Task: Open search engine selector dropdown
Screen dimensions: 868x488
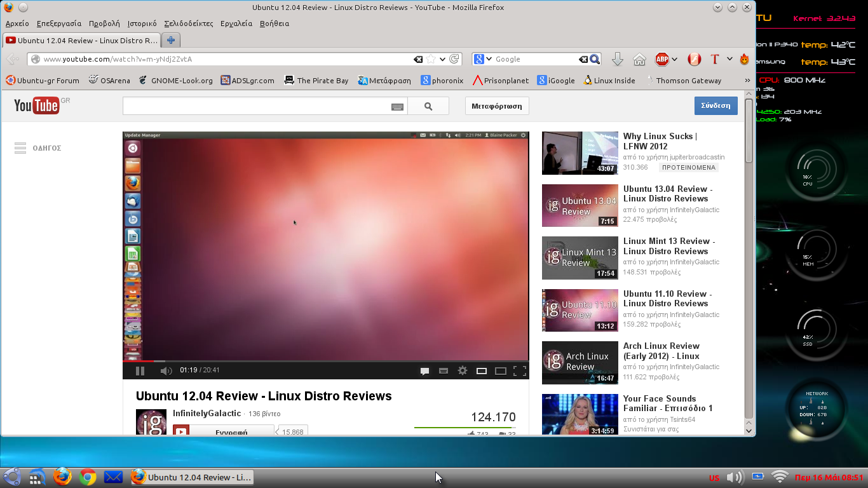Action: (483, 59)
